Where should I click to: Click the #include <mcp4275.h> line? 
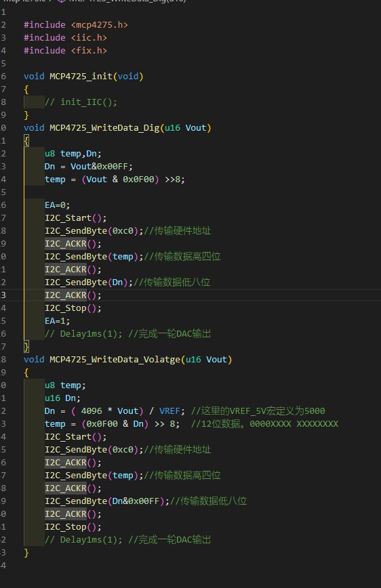click(76, 25)
